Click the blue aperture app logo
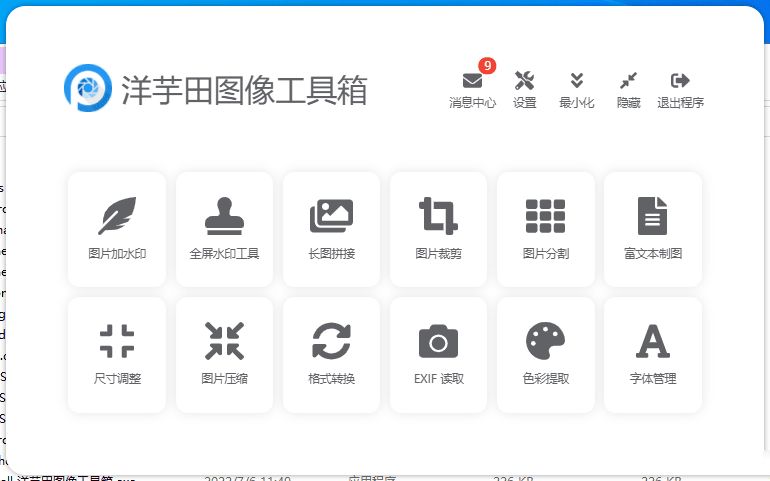Screen dimensions: 770x481 coord(87,89)
